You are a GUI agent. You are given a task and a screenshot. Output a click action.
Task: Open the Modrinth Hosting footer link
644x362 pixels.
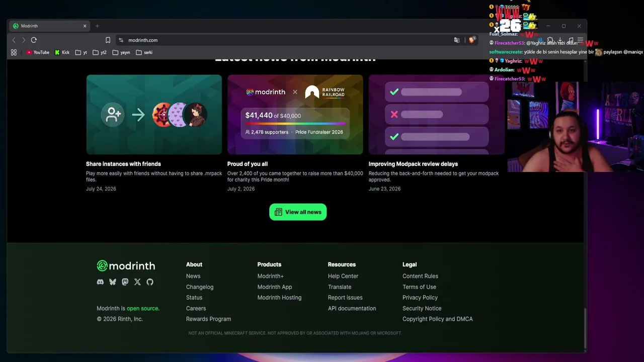click(279, 298)
